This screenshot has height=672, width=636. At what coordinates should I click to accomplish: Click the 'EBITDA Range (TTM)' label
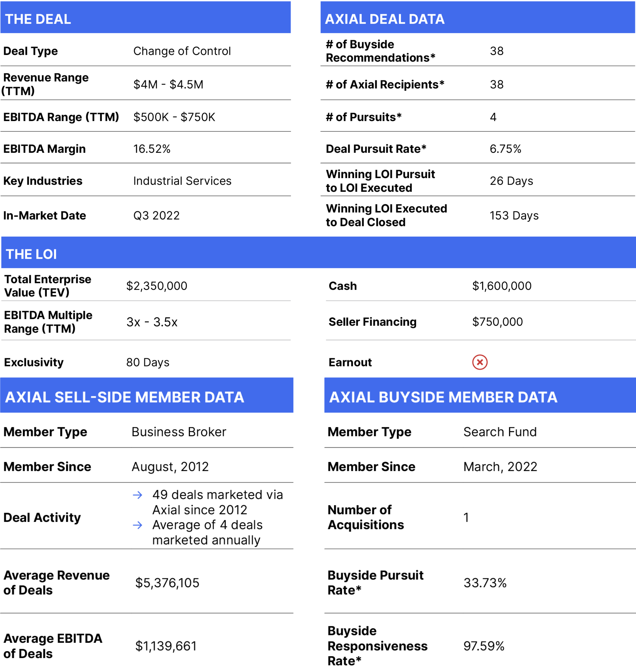coord(61,117)
